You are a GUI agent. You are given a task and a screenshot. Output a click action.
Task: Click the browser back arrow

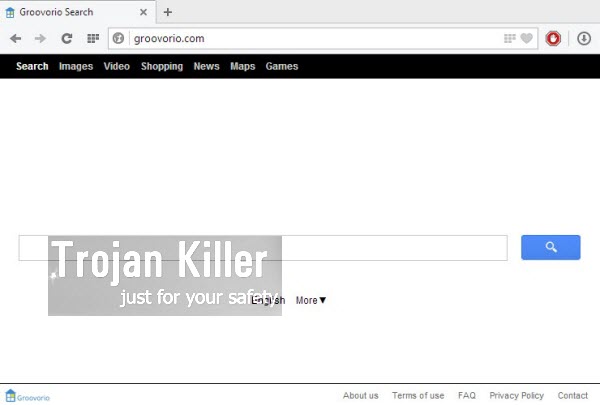point(15,39)
